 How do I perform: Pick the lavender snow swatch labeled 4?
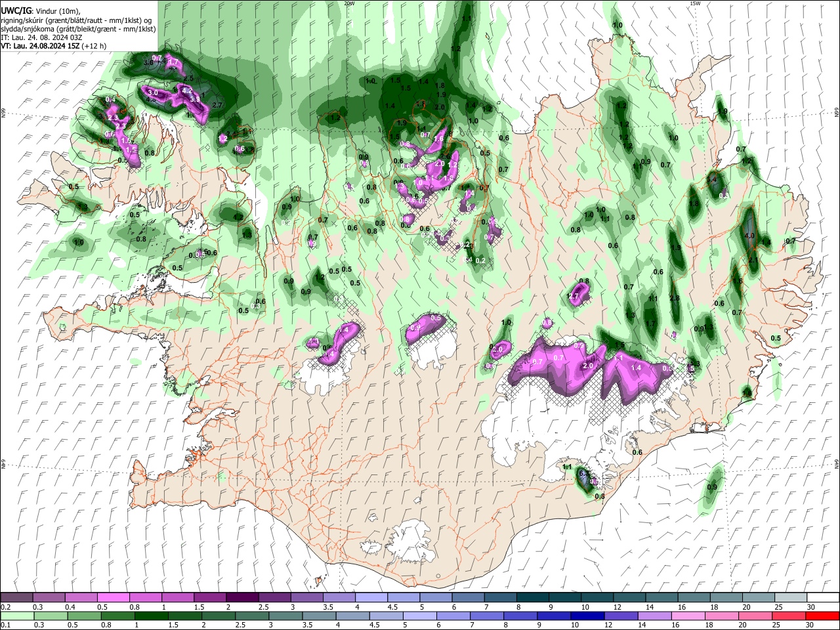(371, 597)
